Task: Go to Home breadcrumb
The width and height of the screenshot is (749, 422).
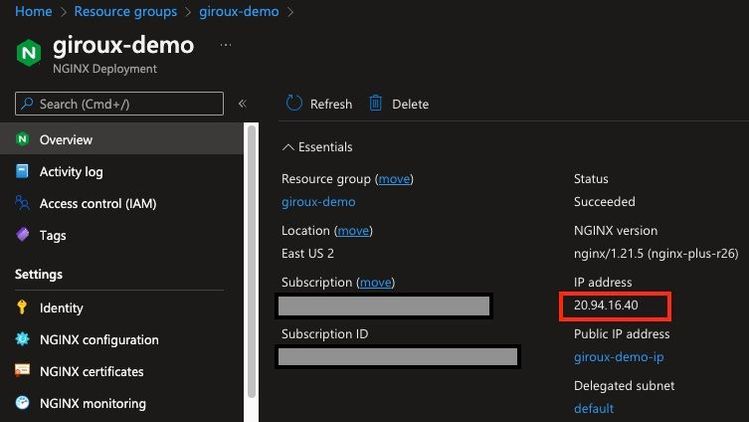Action: [33, 11]
